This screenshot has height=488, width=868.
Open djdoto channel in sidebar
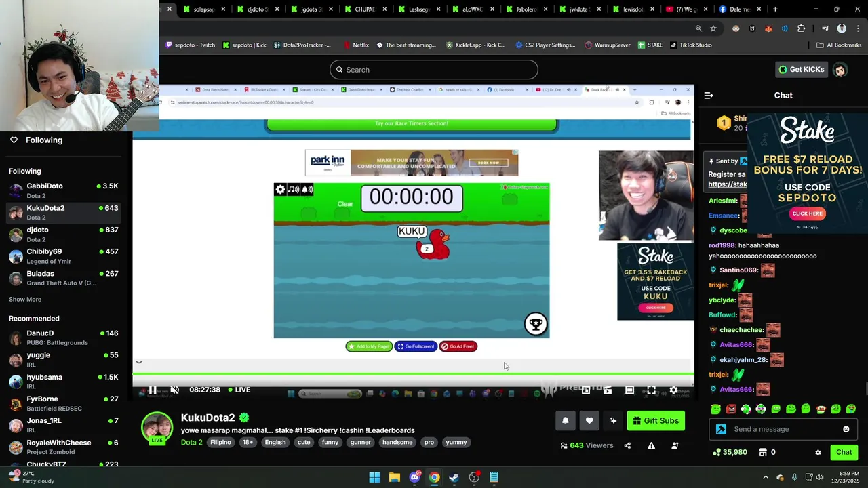[65, 235]
